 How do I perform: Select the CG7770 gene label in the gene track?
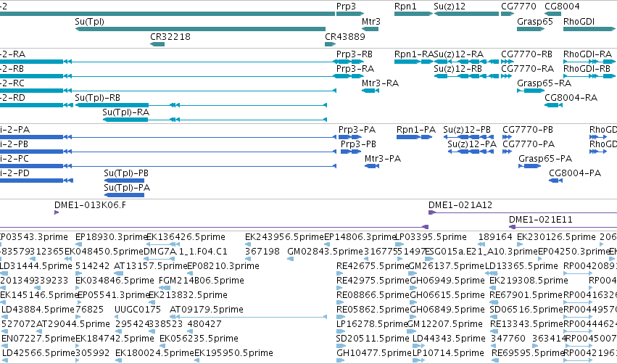518,7
